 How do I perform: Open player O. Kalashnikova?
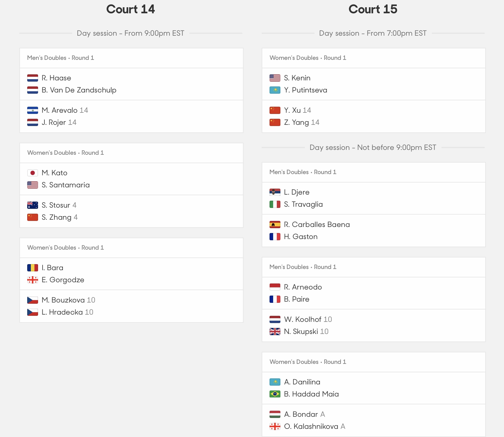311,426
